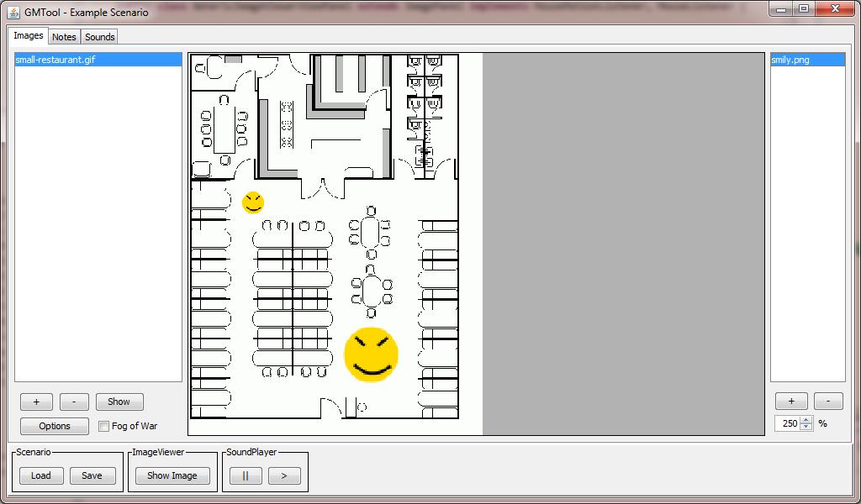861x504 pixels.
Task: Open the image Options dialog
Action: pos(55,426)
